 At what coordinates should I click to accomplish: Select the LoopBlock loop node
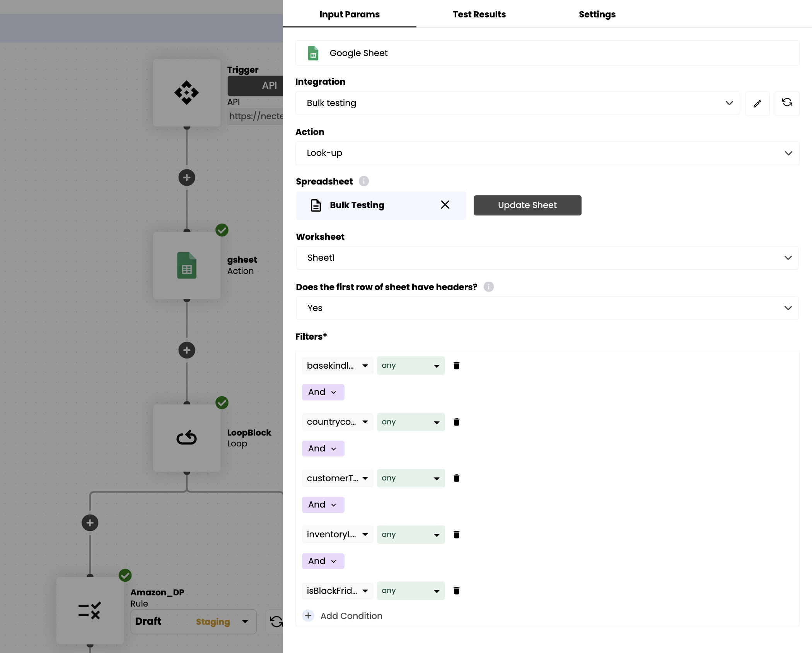(x=187, y=438)
